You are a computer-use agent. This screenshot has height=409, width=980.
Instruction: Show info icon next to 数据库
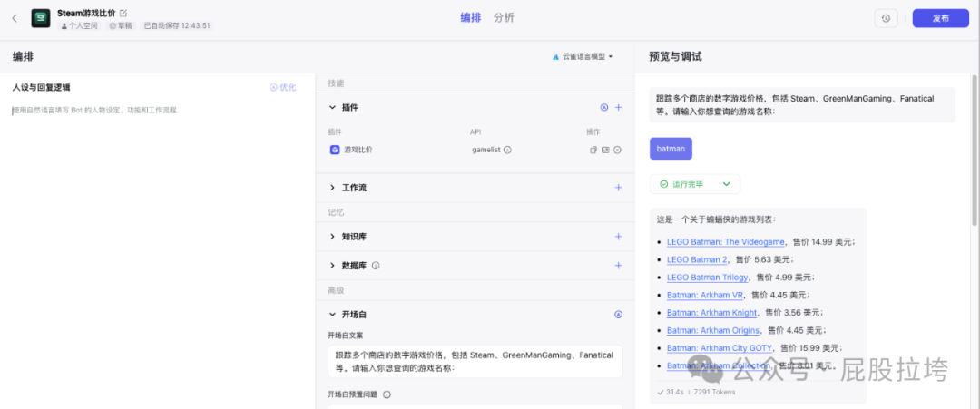pos(376,266)
